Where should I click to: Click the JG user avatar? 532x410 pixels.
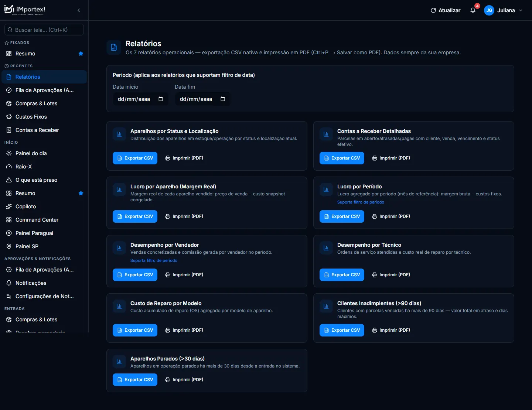coord(489,10)
